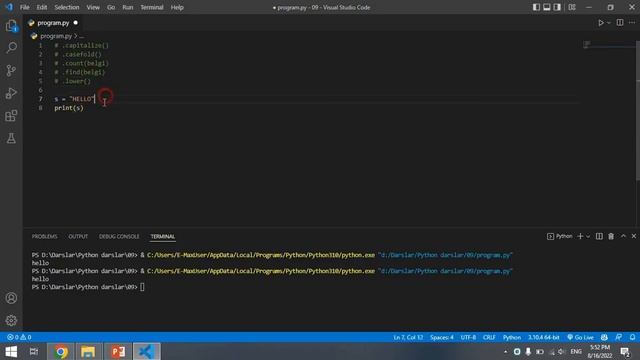Switch to the PROBLEMS panel tab
Viewport: 640px width, 360px height.
tap(44, 236)
